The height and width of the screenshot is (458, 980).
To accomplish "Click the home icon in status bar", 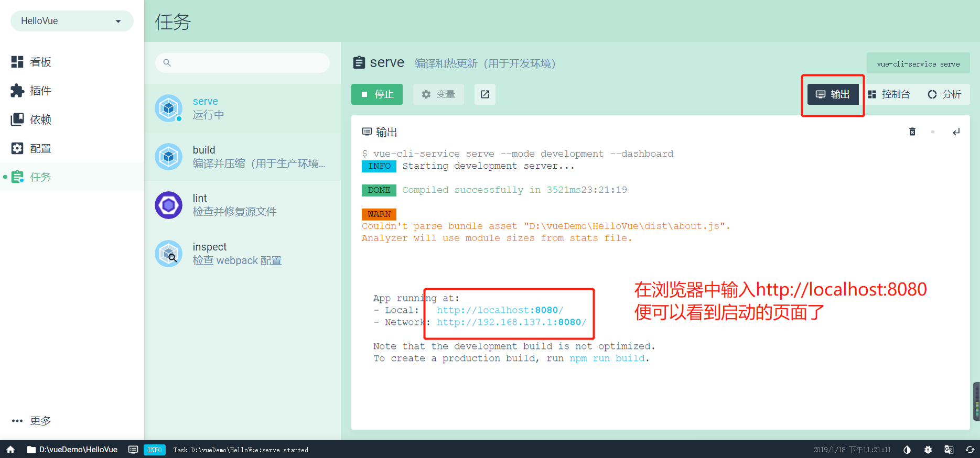I will coord(10,450).
